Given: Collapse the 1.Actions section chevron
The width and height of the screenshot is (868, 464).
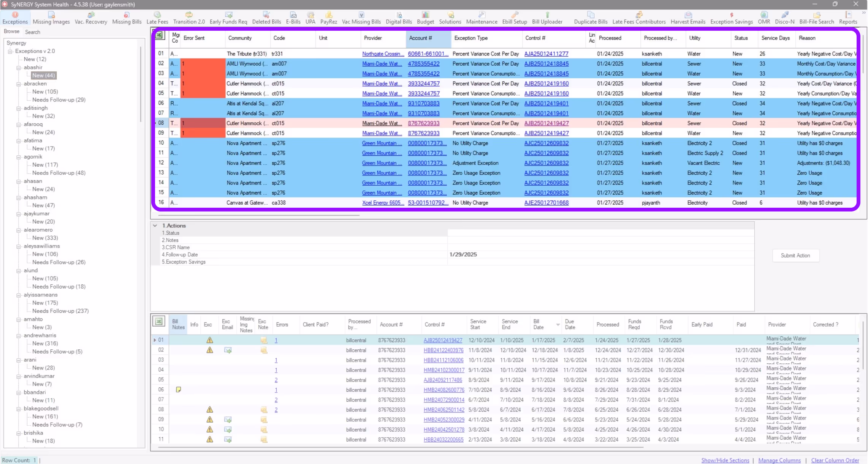Looking at the screenshot, I should (155, 226).
